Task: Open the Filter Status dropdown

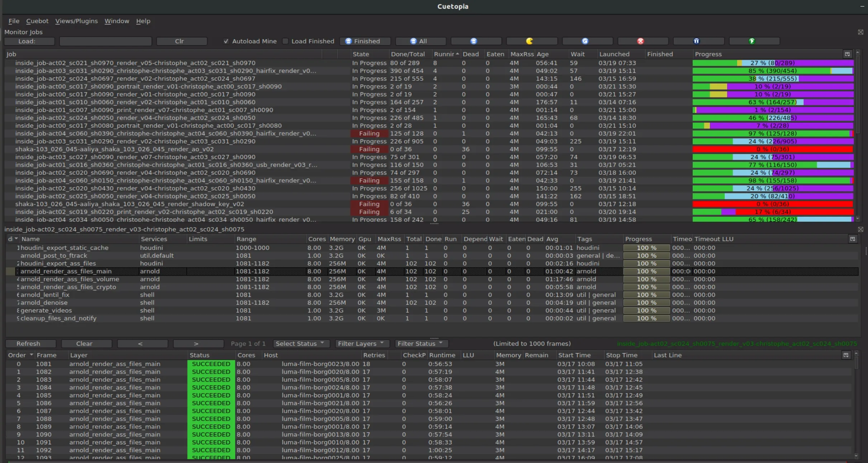Action: coord(420,343)
